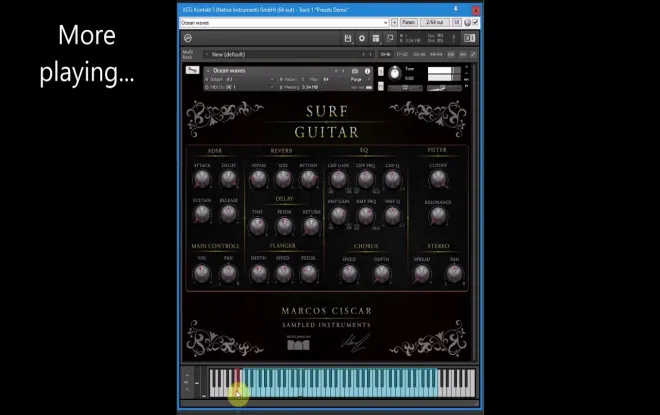The image size is (660, 415).
Task: Click the Delay Time knob
Action: coord(258,226)
